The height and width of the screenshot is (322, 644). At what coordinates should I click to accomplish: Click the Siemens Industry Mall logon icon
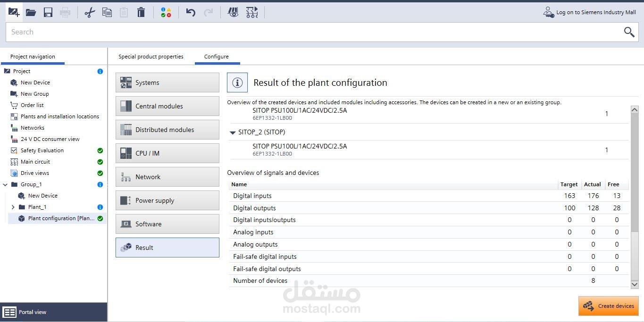548,12
